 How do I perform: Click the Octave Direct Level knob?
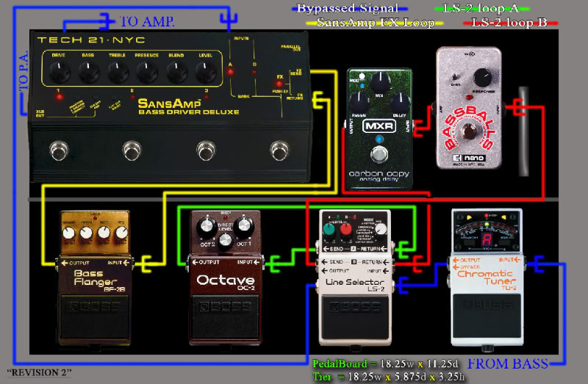click(x=226, y=242)
